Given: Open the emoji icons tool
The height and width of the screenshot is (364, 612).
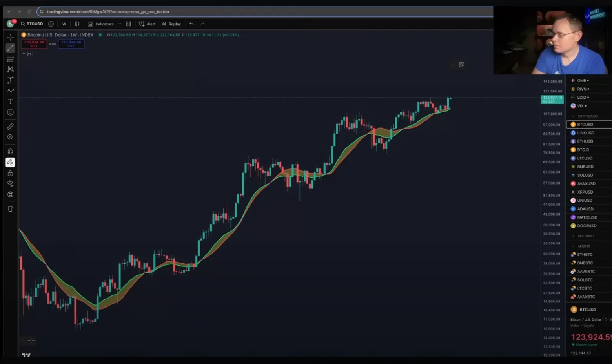Looking at the screenshot, I should click(10, 112).
